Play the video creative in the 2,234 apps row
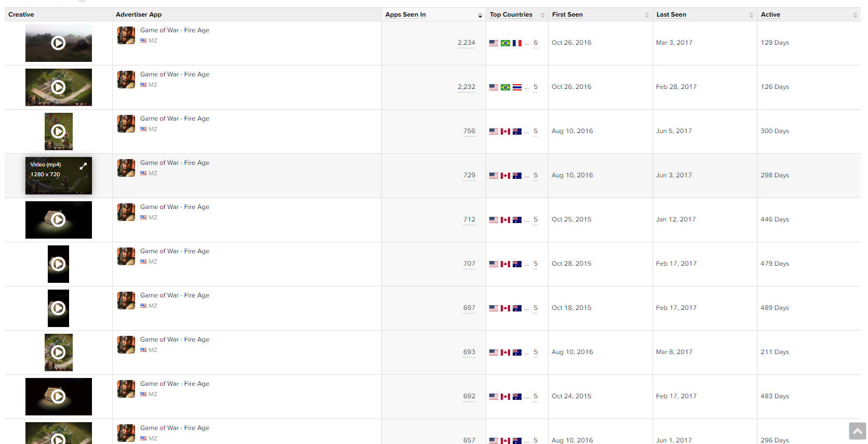This screenshot has height=444, width=868. (58, 43)
